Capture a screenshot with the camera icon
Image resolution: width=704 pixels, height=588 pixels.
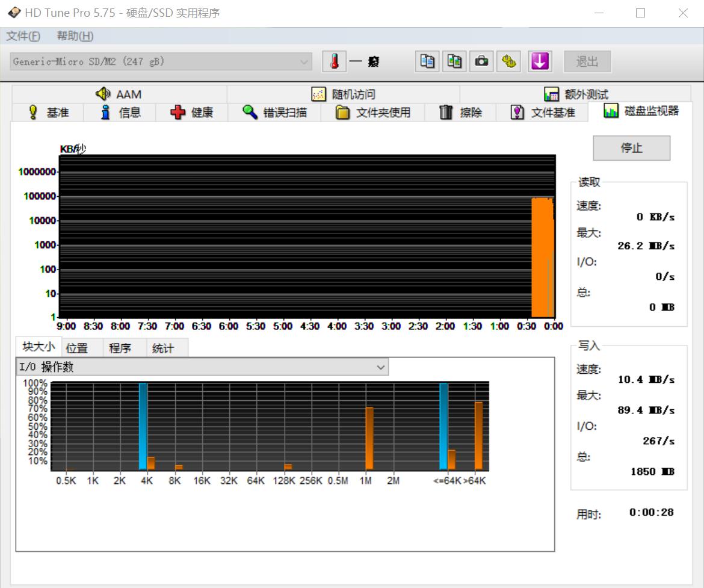(481, 61)
